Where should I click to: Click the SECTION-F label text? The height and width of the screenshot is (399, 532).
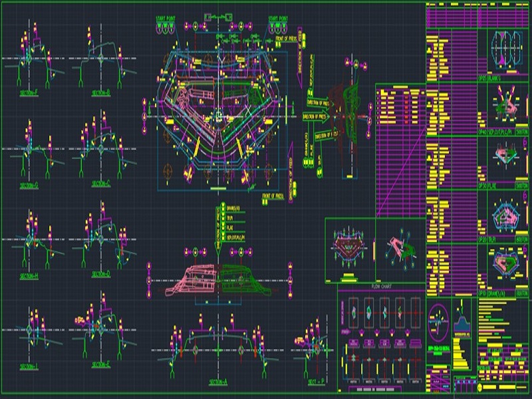tap(29, 94)
